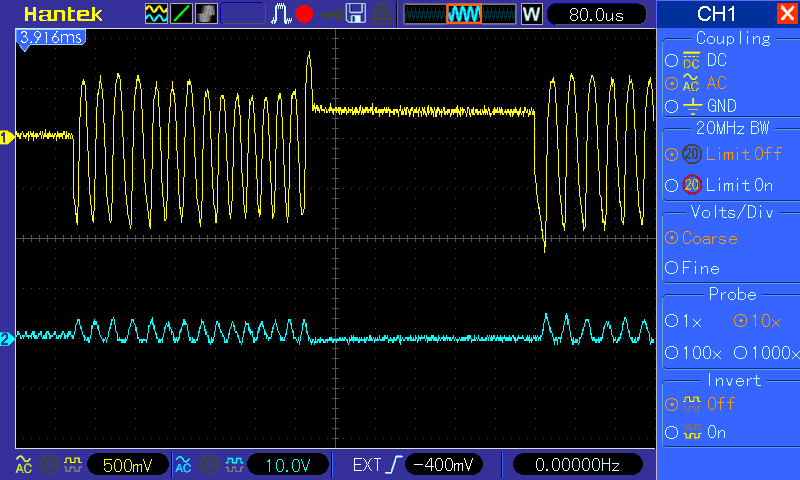
Task: Click the CH2 10.0V scale readout
Action: 288,465
